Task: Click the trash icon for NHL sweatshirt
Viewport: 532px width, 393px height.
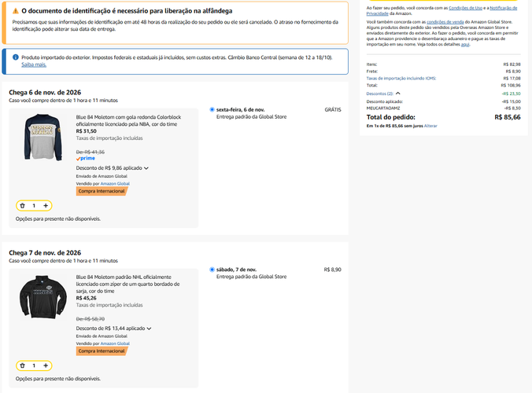Action: 22,365
